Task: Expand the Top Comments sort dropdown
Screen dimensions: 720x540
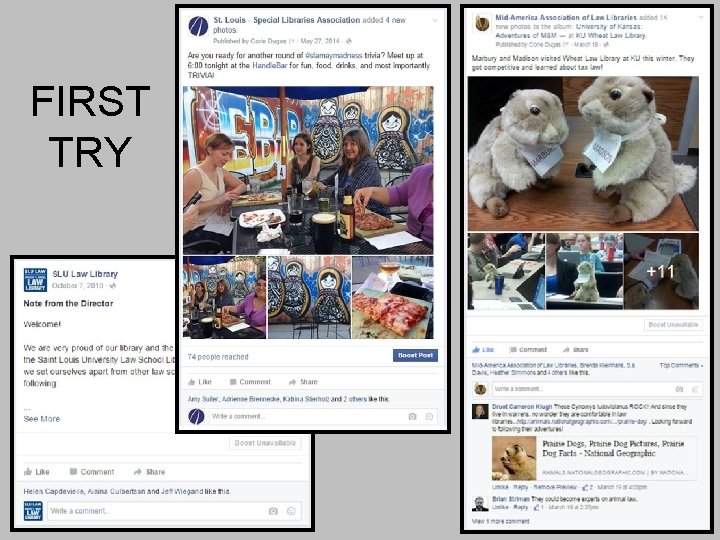Action: click(x=681, y=366)
